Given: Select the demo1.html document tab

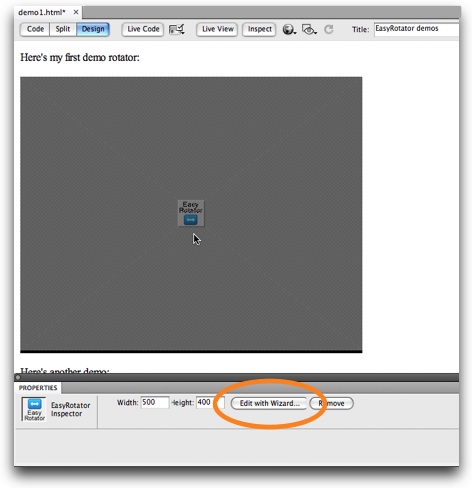Looking at the screenshot, I should point(42,12).
